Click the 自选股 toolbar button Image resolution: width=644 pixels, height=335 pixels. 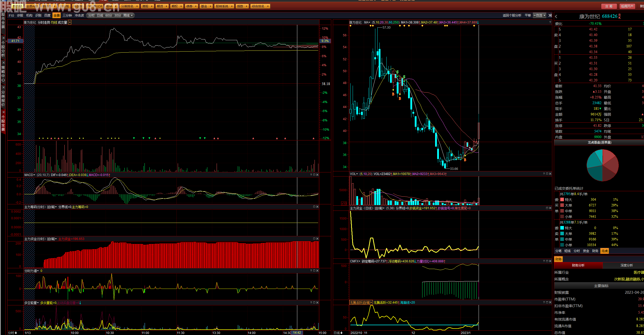point(18,6)
